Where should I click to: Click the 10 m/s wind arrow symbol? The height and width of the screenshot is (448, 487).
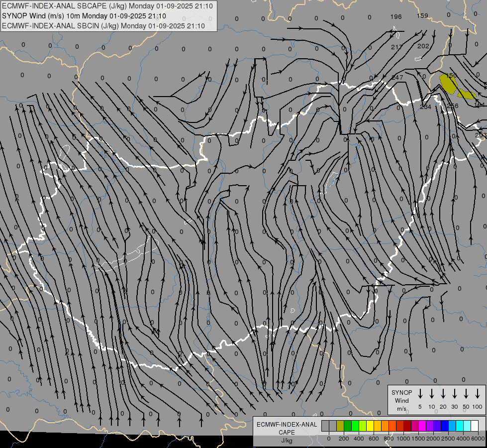(x=432, y=394)
